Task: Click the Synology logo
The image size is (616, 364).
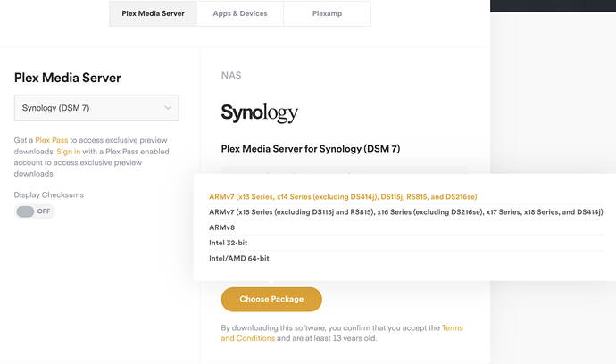Action: click(260, 113)
